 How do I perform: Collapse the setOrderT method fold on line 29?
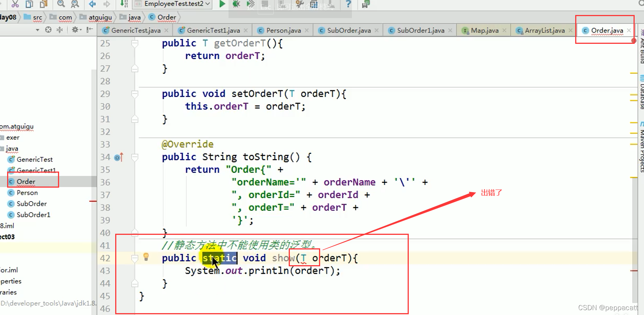[x=135, y=94]
